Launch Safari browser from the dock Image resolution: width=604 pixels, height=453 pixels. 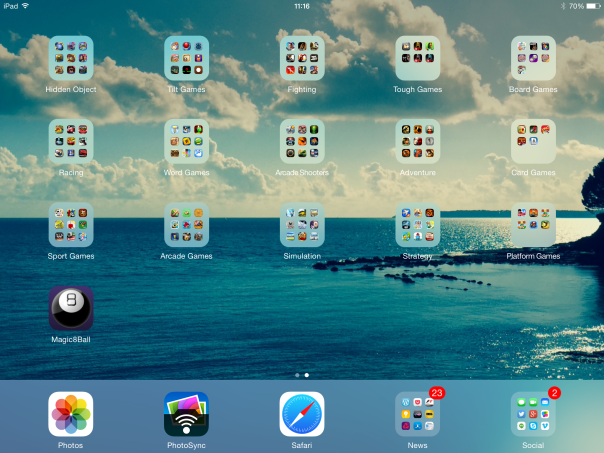point(302,413)
